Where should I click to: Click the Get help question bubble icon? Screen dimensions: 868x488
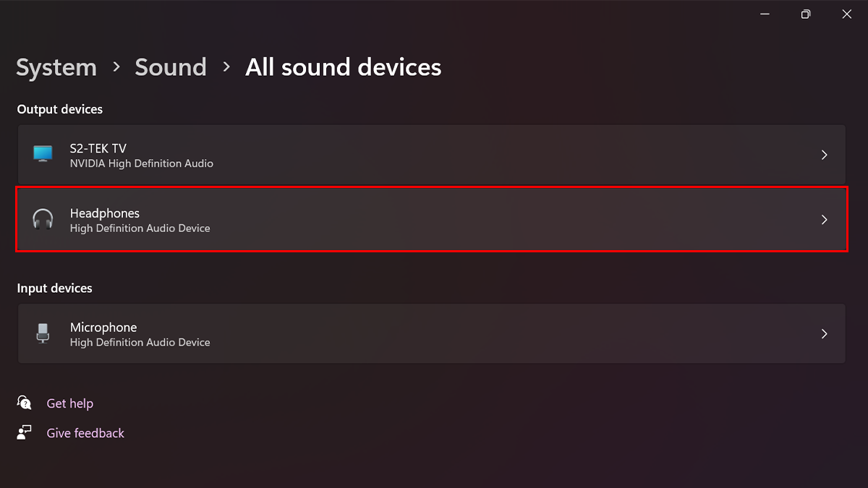pos(25,403)
